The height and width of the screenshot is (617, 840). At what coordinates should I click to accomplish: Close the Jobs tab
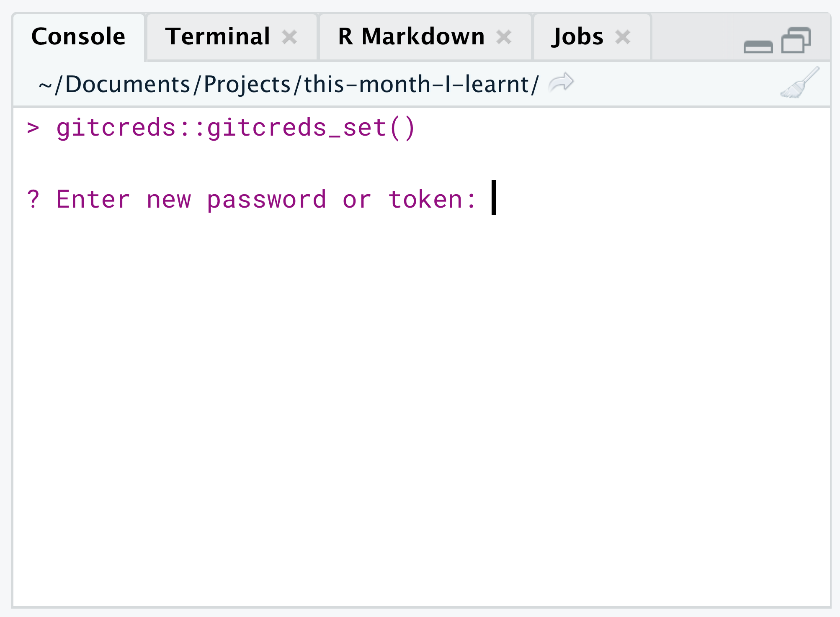(623, 37)
